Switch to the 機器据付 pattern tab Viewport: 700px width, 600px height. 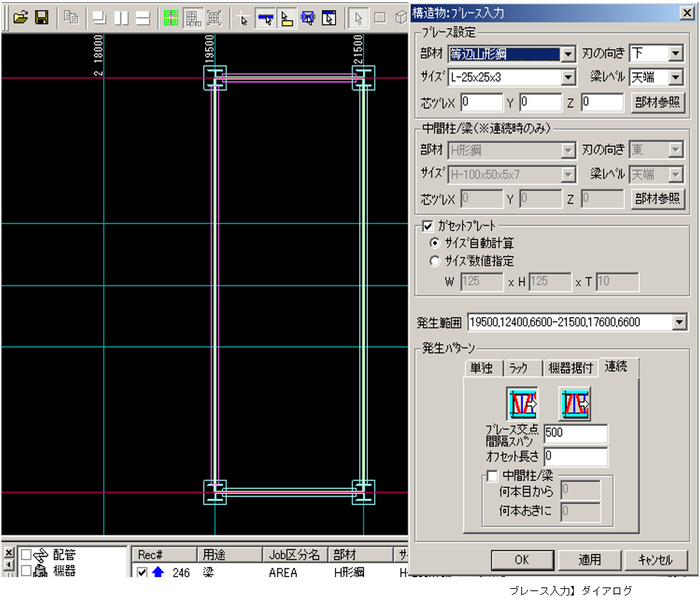(570, 368)
